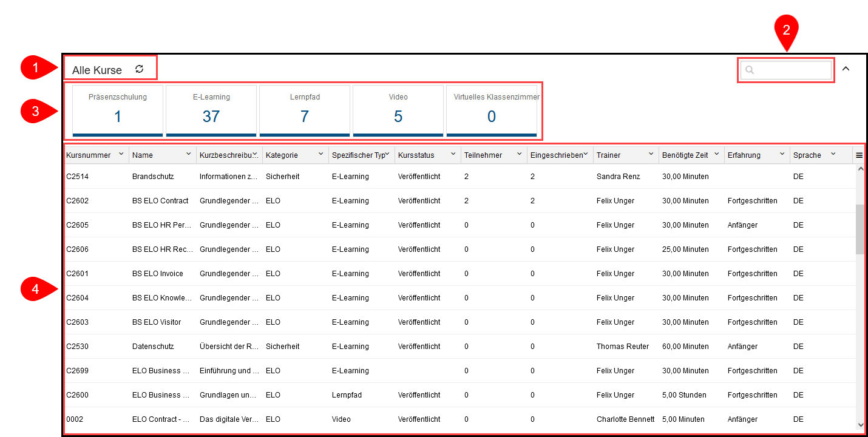Select the Lernpfad tile
Screen dimensions: 868x437
click(305, 110)
